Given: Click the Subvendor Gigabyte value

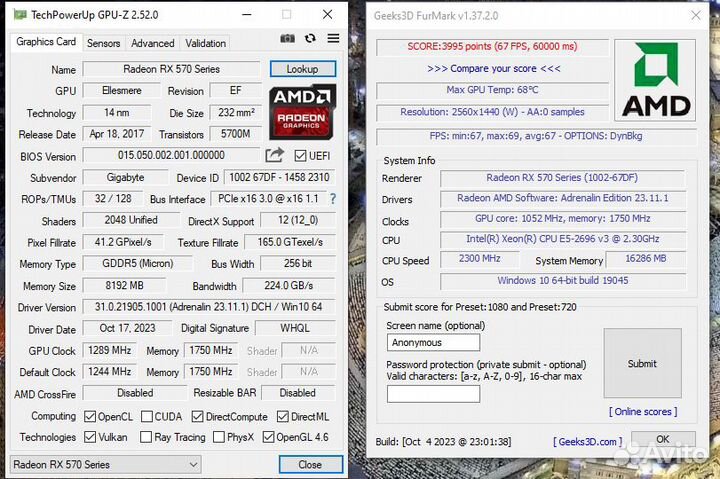Looking at the screenshot, I should click(x=125, y=177).
